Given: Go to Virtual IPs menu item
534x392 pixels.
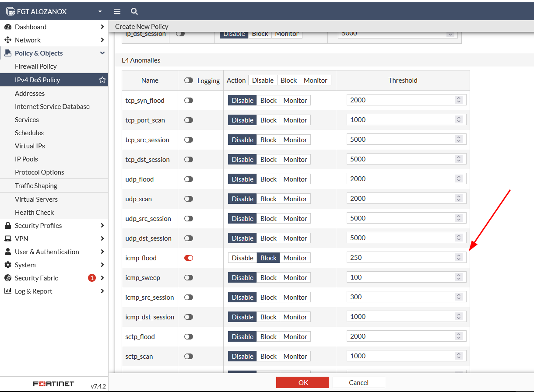Looking at the screenshot, I should point(30,146).
